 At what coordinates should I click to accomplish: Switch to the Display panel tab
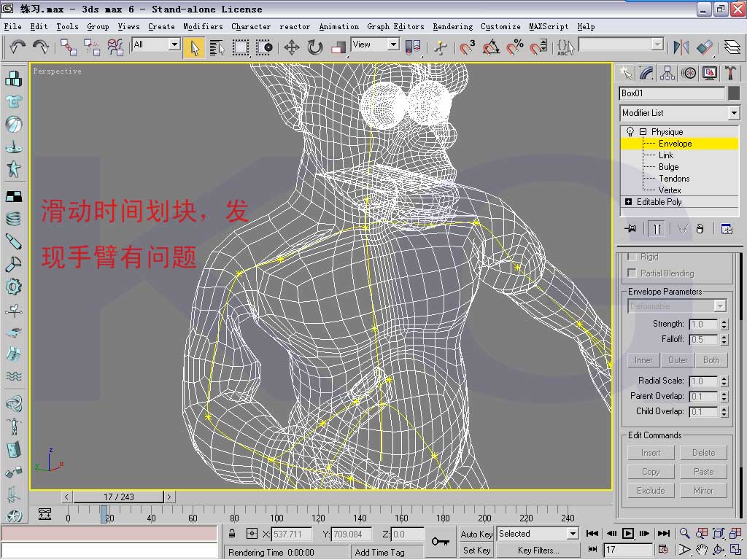tap(709, 74)
